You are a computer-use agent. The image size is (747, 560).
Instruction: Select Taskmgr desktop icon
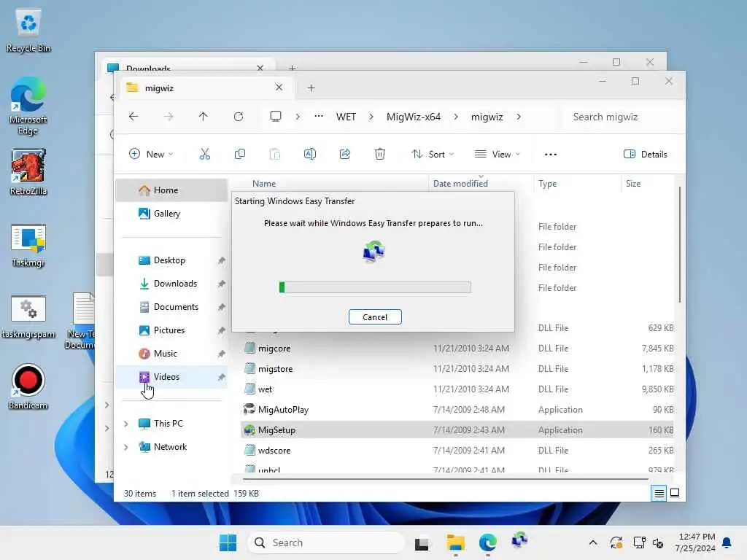(28, 245)
